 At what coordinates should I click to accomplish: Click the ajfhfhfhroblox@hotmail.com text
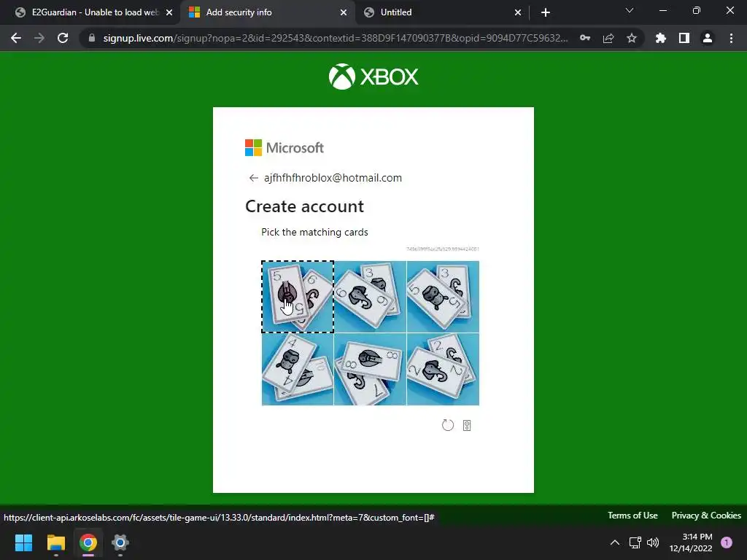(333, 178)
